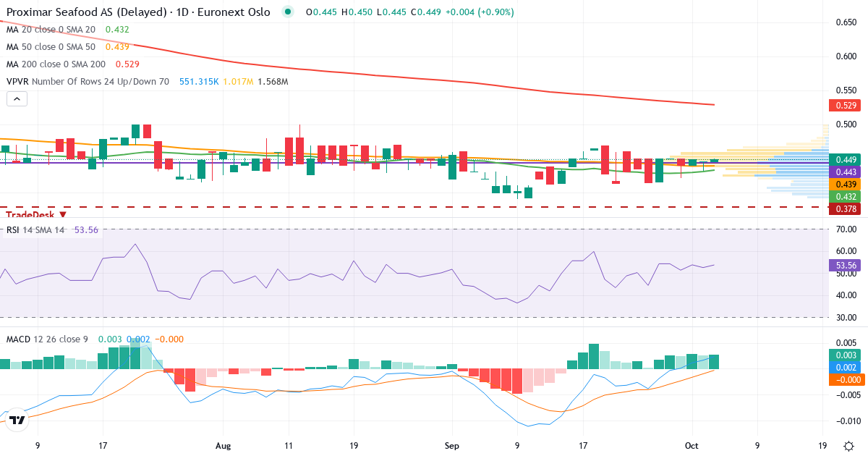Click the dark red 0.378 price label
This screenshot has height=456, width=868.
(845, 209)
